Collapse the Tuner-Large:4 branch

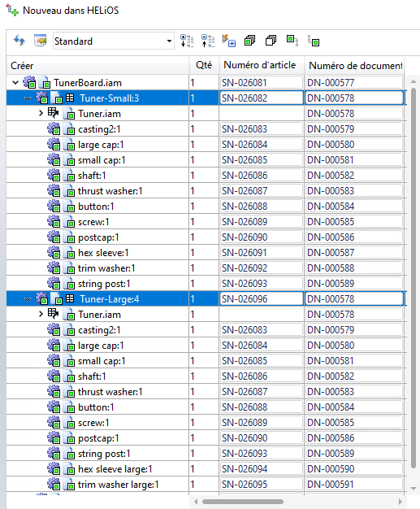click(x=28, y=299)
